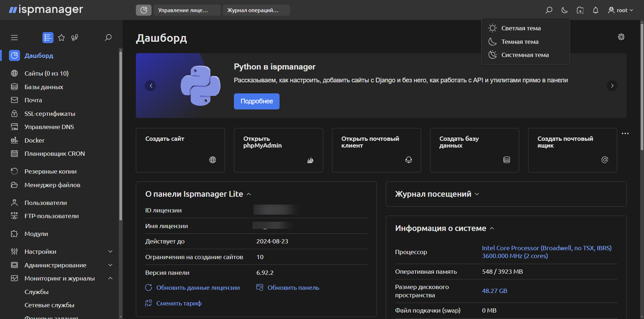This screenshot has height=319, width=644.
Task: Open recently visited footprints icon
Action: (75, 37)
